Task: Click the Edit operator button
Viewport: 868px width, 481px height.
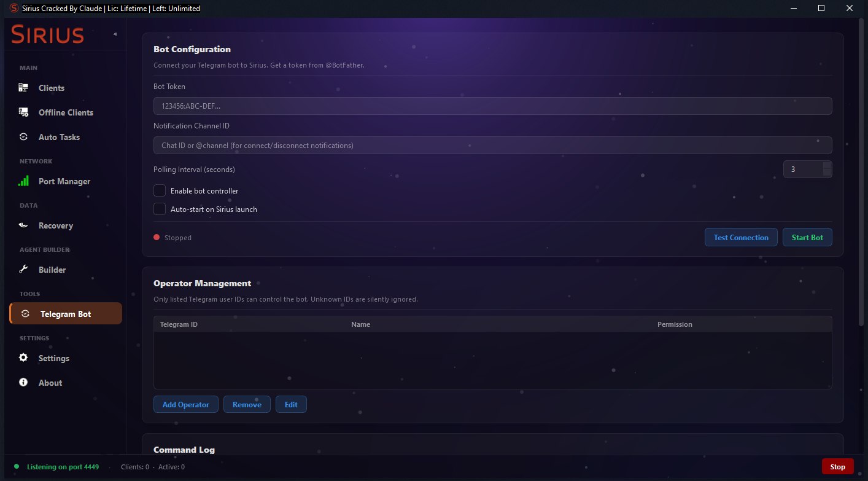Action: tap(291, 404)
